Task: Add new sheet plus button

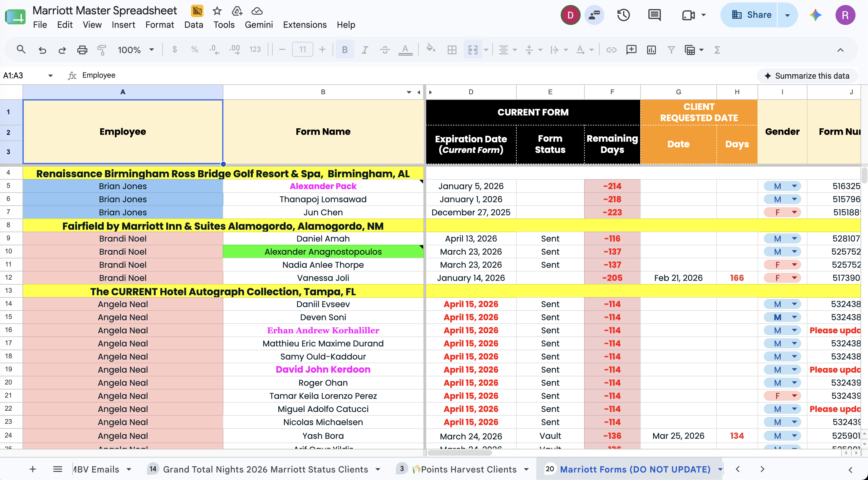Action: coord(33,469)
